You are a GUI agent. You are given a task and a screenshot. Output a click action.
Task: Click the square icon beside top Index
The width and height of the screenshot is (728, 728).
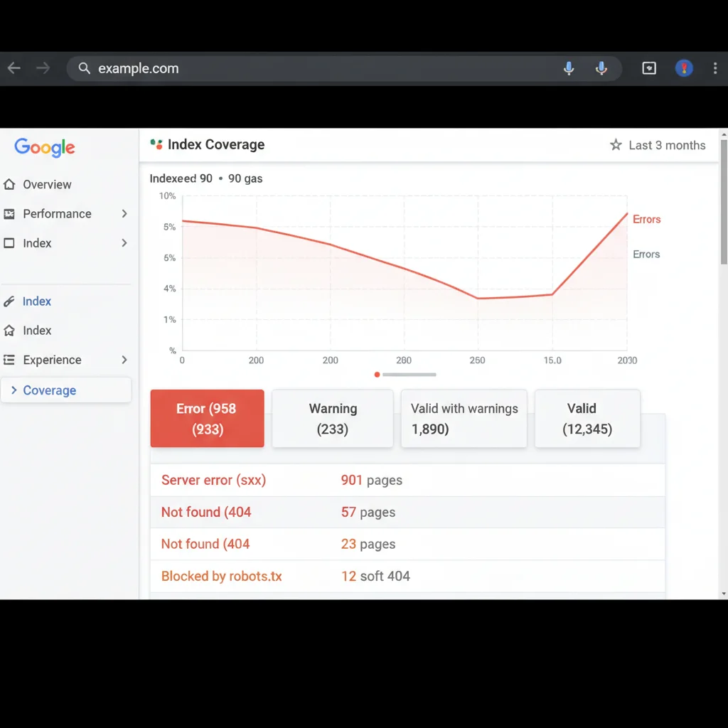pyautogui.click(x=9, y=243)
